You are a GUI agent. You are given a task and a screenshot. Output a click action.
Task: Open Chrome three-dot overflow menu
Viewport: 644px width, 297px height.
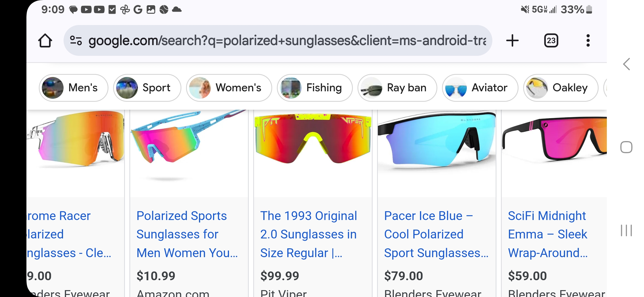[588, 41]
